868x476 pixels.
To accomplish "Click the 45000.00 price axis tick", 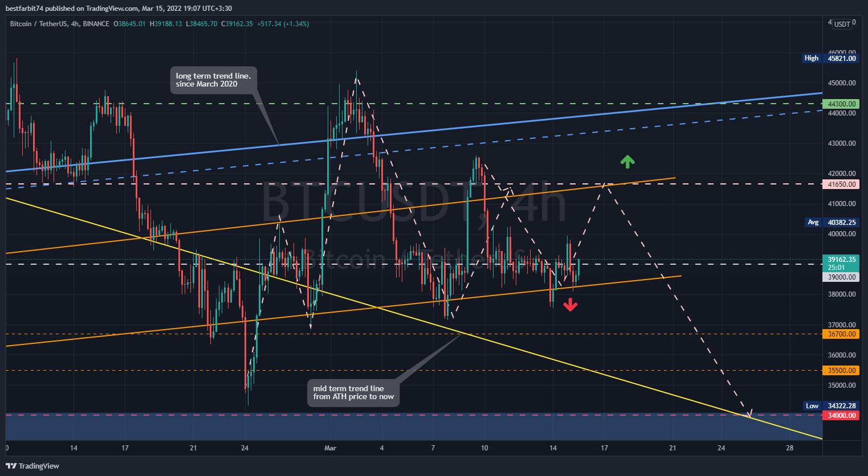I will [x=842, y=83].
